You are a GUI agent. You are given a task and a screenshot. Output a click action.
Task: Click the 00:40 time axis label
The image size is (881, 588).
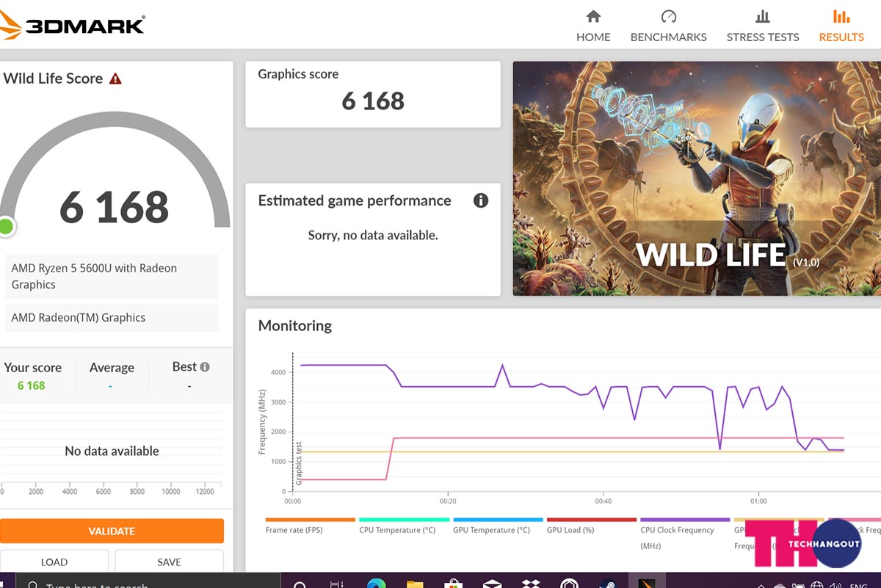pos(603,501)
